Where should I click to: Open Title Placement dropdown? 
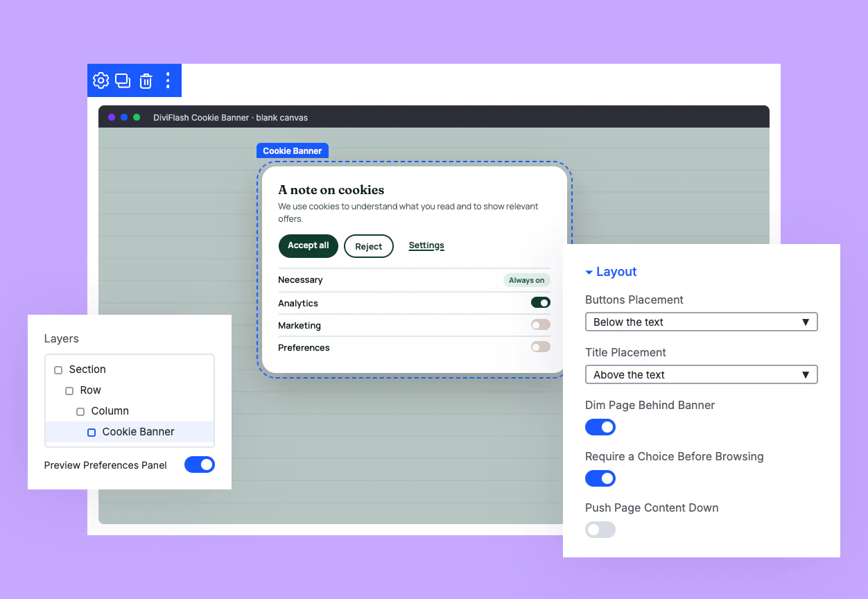702,374
